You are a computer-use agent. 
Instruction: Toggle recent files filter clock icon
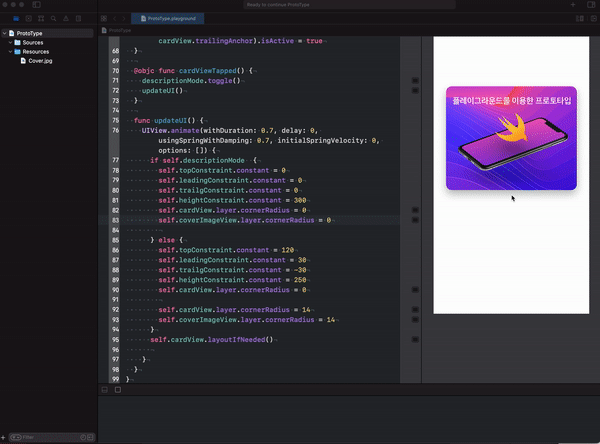point(83,437)
